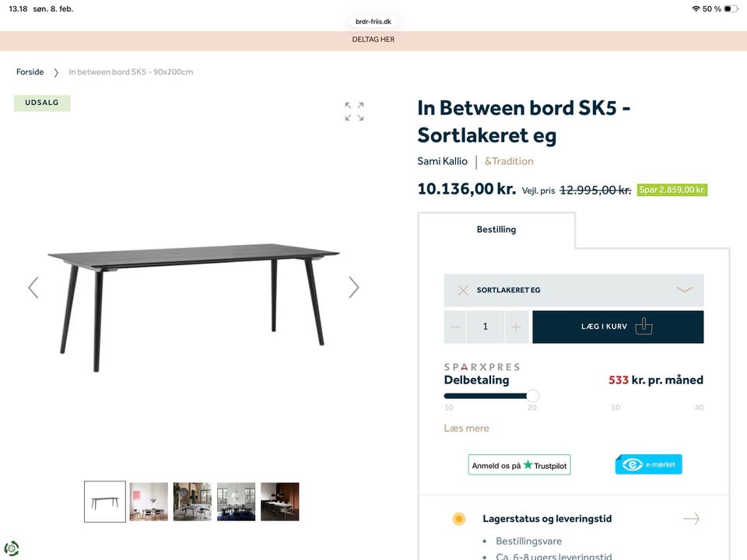Click the next product image arrow

354,287
